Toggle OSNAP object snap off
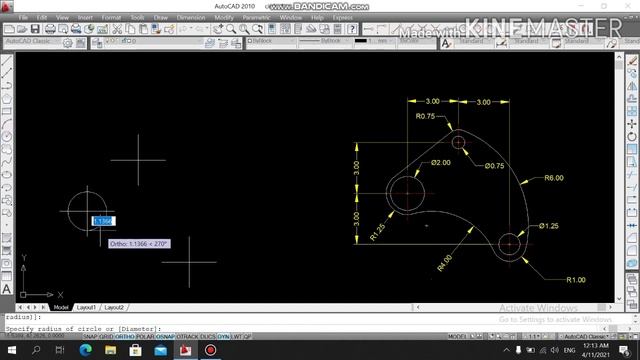 [x=165, y=337]
